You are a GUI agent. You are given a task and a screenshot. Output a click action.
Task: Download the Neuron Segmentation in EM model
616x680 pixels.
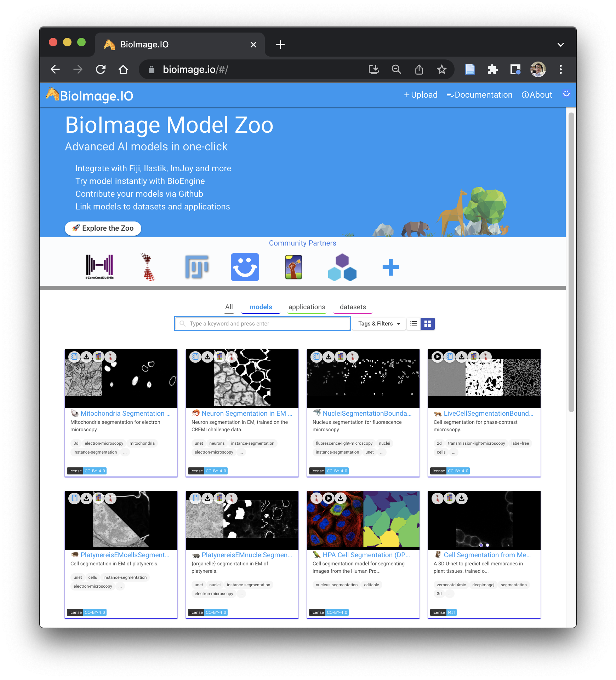click(207, 357)
